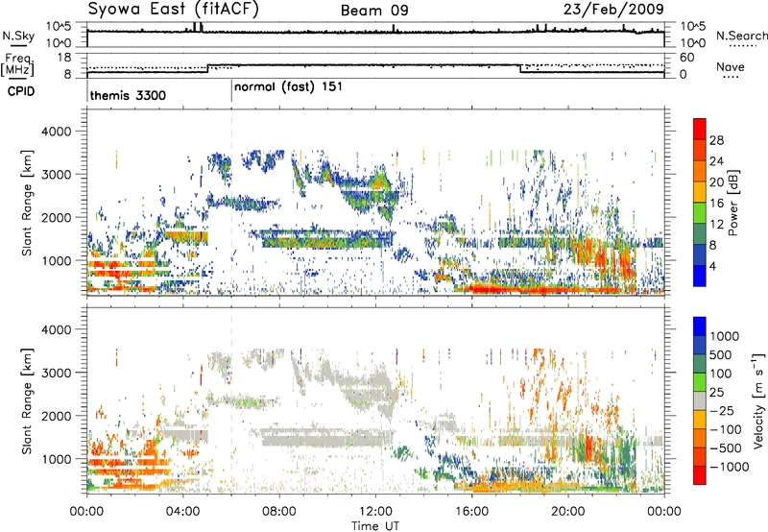This screenshot has width=768, height=532.
Task: Click '3000' on the velocity panel axis
Action: click(x=56, y=373)
